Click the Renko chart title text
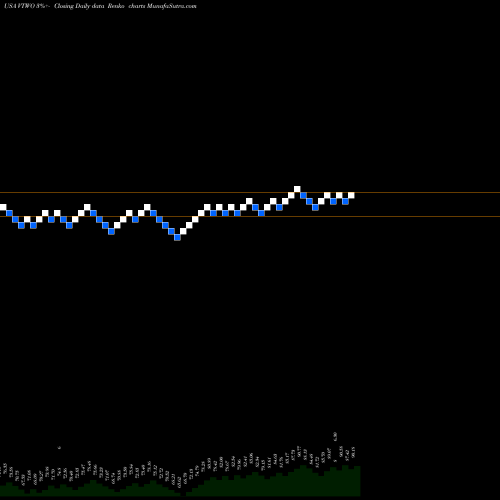500x500 pixels. (x=100, y=6)
